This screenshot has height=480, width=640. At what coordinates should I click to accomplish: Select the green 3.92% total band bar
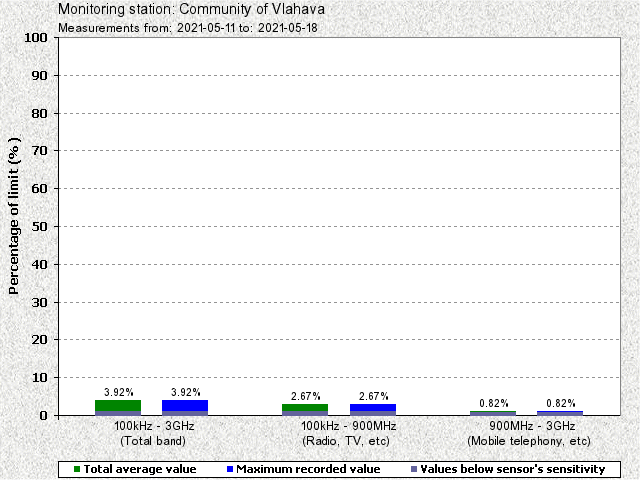(118, 408)
